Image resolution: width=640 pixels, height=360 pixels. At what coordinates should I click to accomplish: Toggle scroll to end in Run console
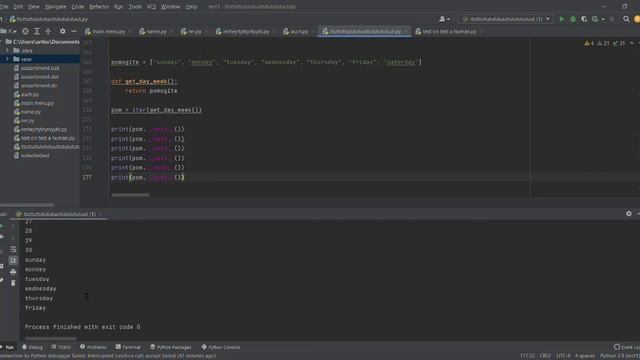tap(13, 260)
